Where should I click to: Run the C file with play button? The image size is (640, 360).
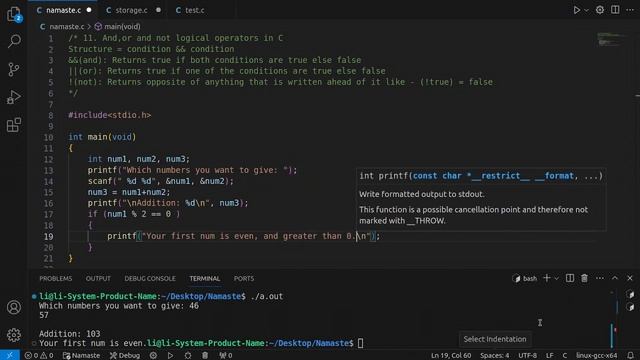click(x=576, y=10)
